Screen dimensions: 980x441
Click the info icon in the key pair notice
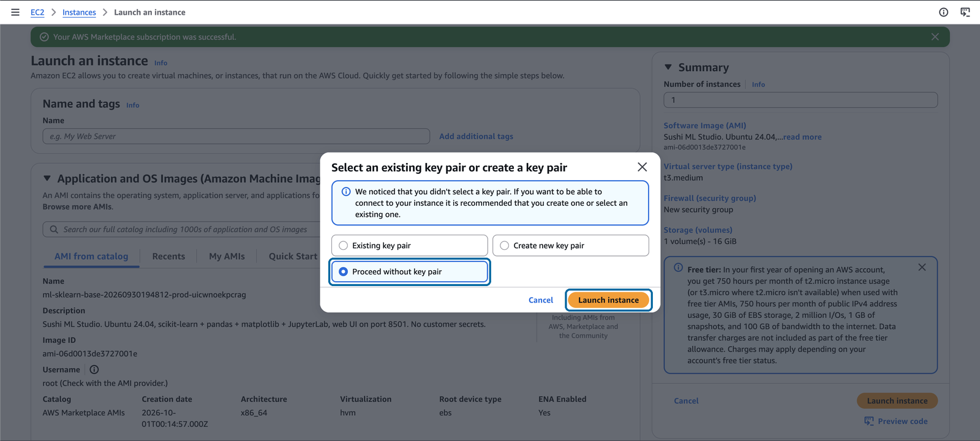(345, 192)
